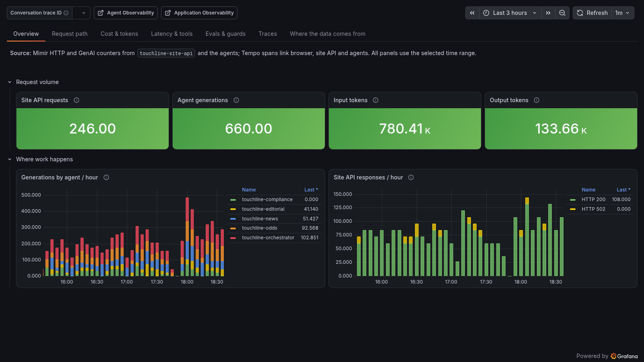Click the touchline-site-api code label

pos(166,53)
